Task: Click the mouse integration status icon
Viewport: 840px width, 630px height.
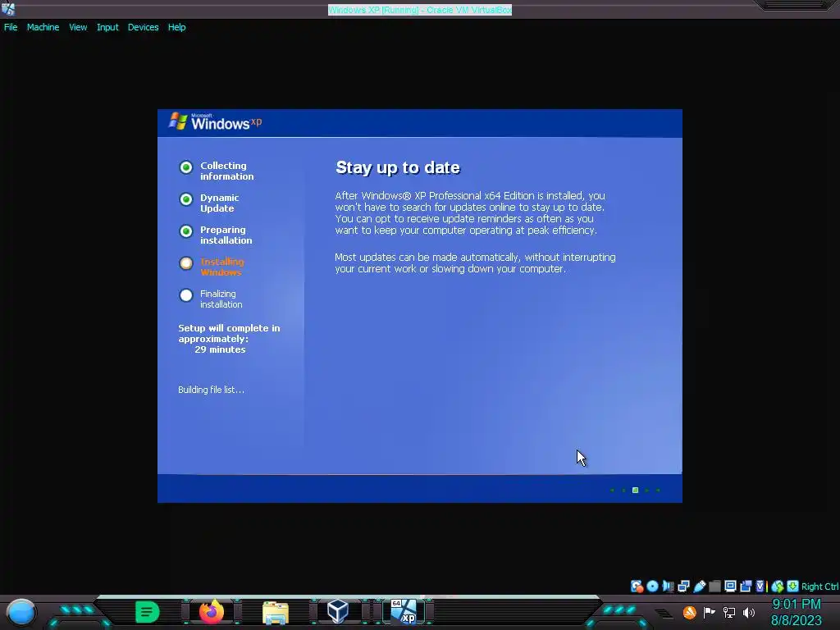Action: 778,586
